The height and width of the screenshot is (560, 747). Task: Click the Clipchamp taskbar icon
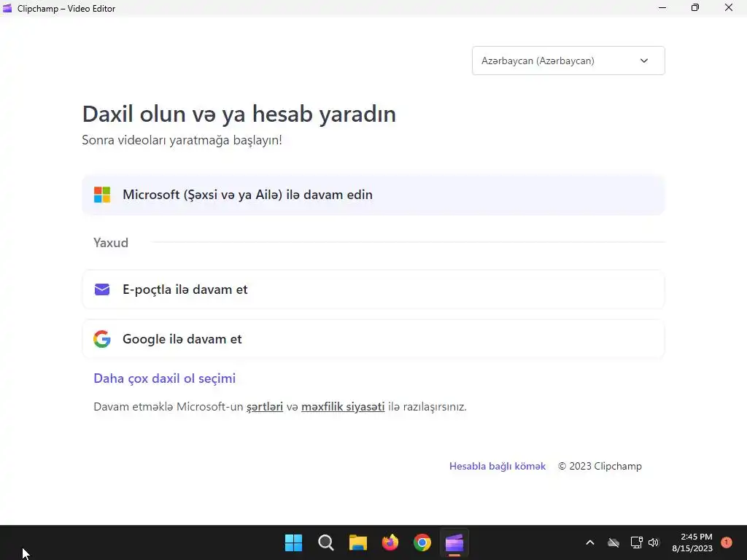[454, 542]
